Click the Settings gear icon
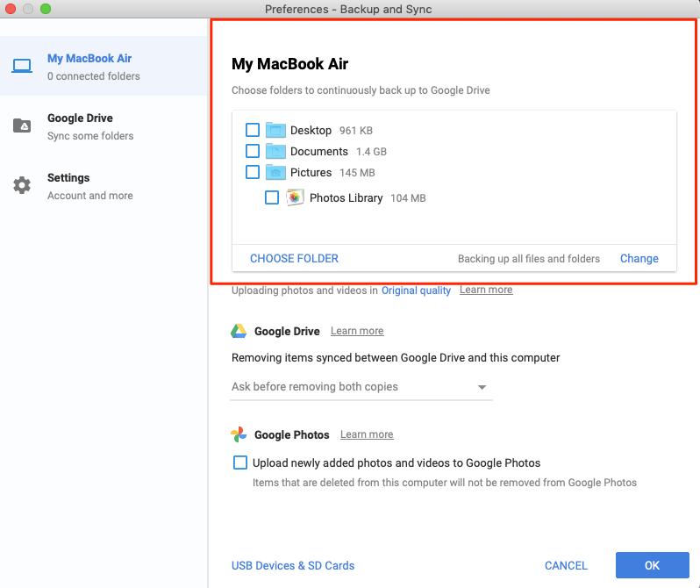 [x=22, y=185]
